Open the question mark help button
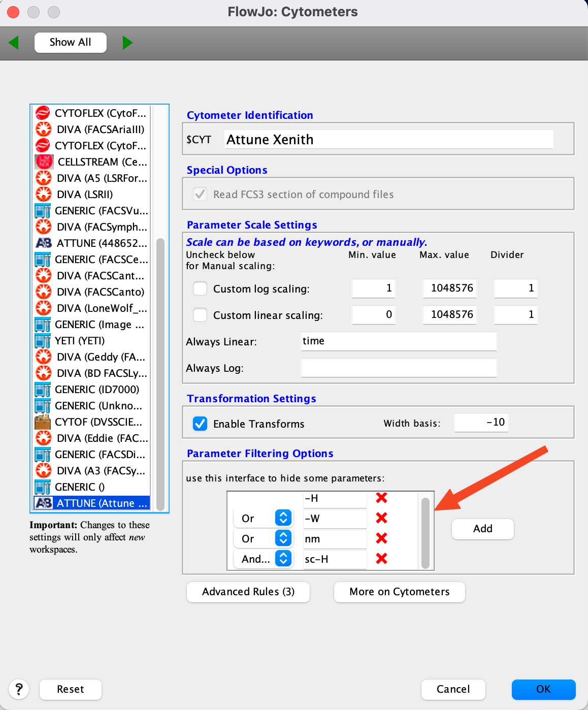The image size is (588, 710). click(x=19, y=689)
